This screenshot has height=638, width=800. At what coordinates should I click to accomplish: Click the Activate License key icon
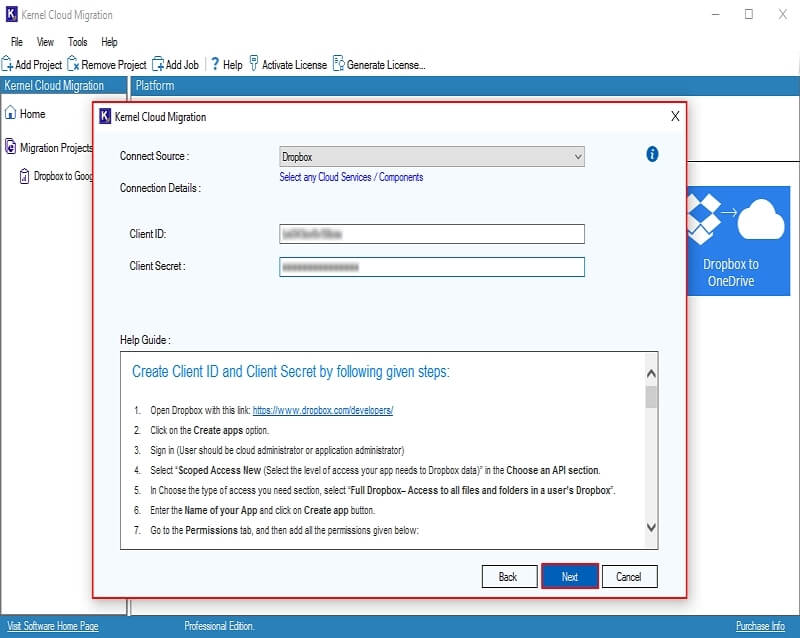point(254,63)
